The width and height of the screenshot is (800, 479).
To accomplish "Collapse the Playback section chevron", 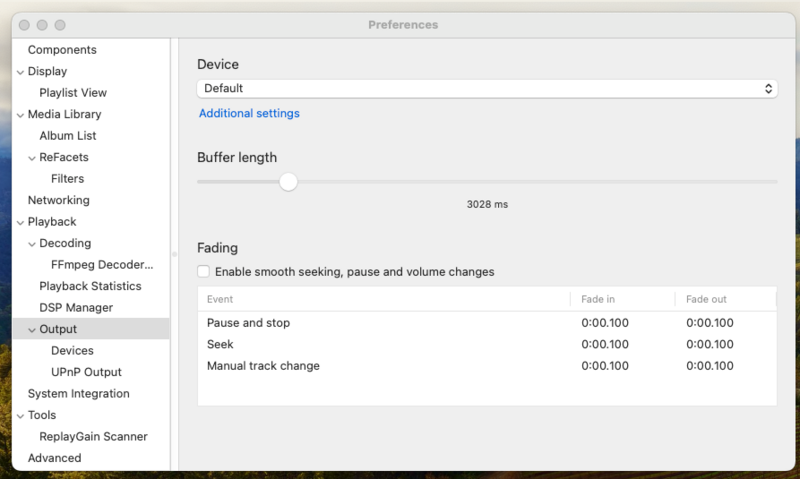I will 20,222.
